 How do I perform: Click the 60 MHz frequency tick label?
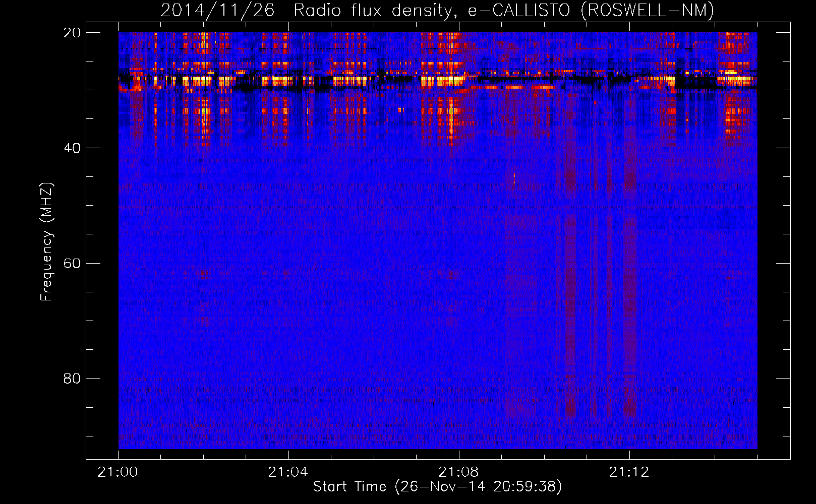coord(72,264)
